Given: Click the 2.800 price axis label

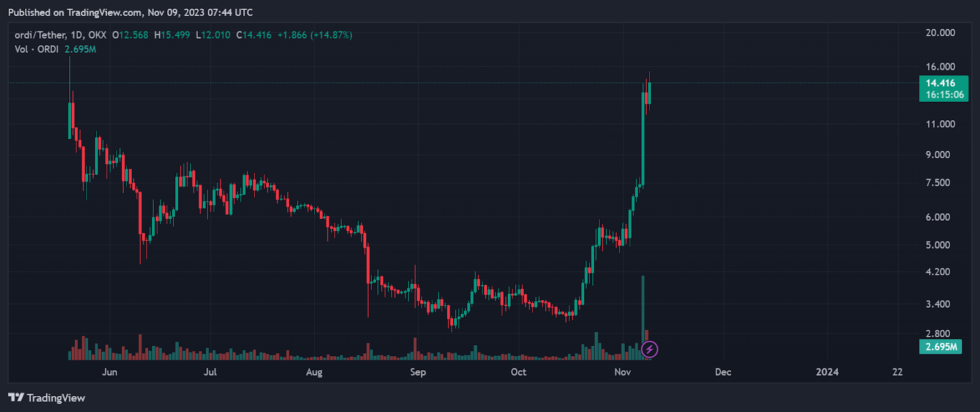Looking at the screenshot, I should point(938,334).
